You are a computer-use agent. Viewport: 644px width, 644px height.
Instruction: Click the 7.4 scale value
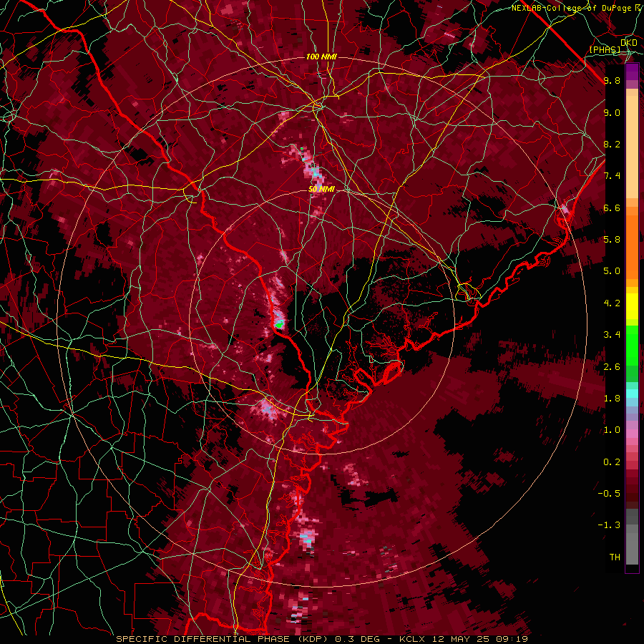point(612,176)
